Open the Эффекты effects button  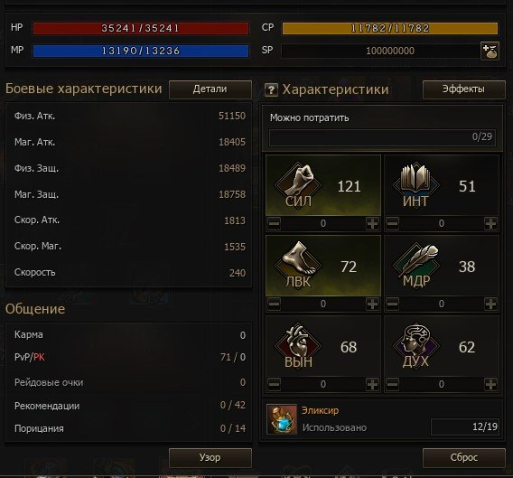464,89
